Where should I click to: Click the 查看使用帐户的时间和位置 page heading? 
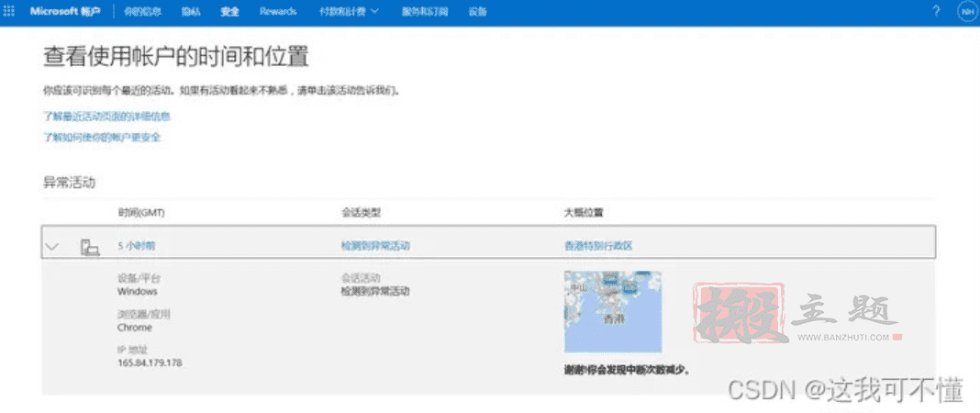[175, 57]
